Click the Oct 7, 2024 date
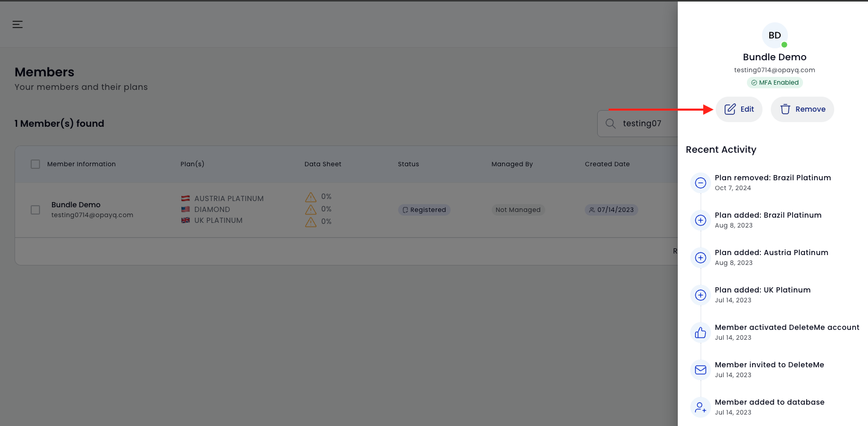 [733, 188]
